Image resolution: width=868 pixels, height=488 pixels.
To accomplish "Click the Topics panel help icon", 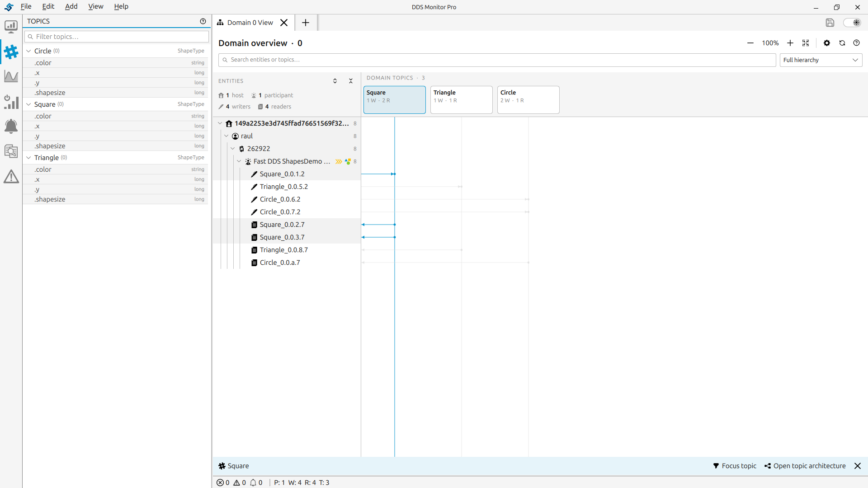I will [x=203, y=21].
